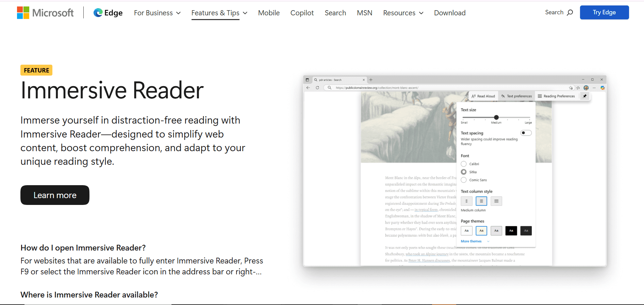Open the Favorites list icon
The height and width of the screenshot is (305, 644).
[x=578, y=88]
